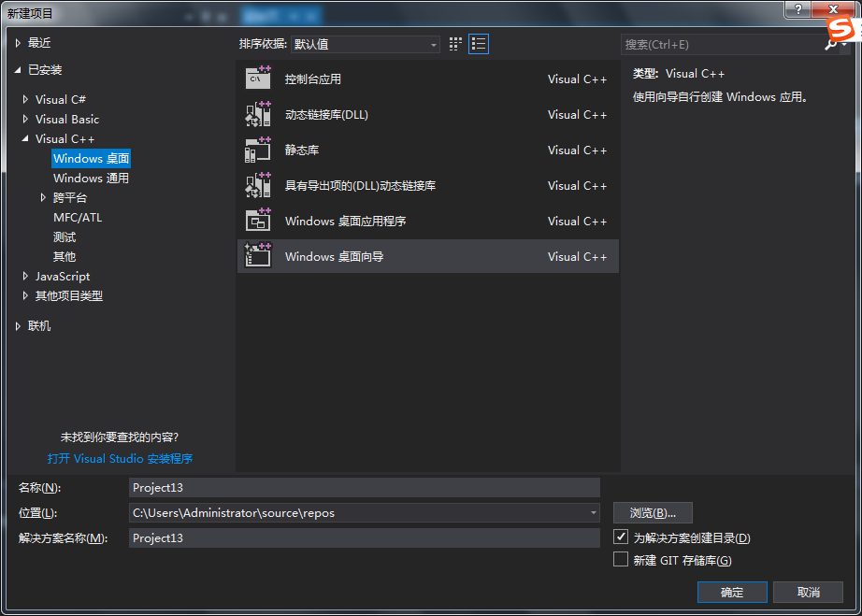Select 静态库 template name
862x616 pixels.
point(302,150)
